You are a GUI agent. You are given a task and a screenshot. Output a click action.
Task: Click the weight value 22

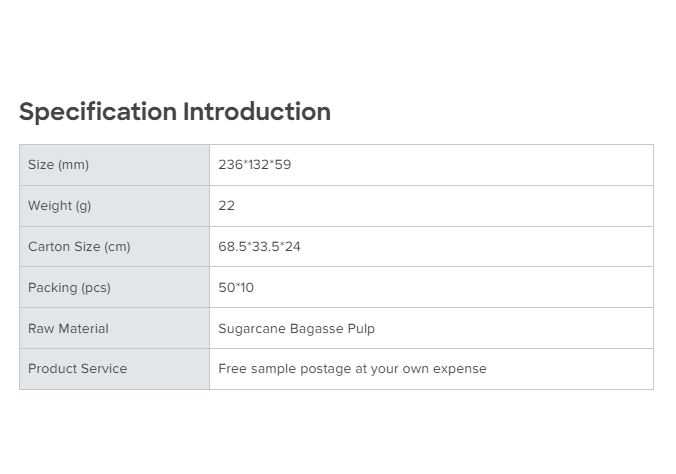(x=227, y=206)
